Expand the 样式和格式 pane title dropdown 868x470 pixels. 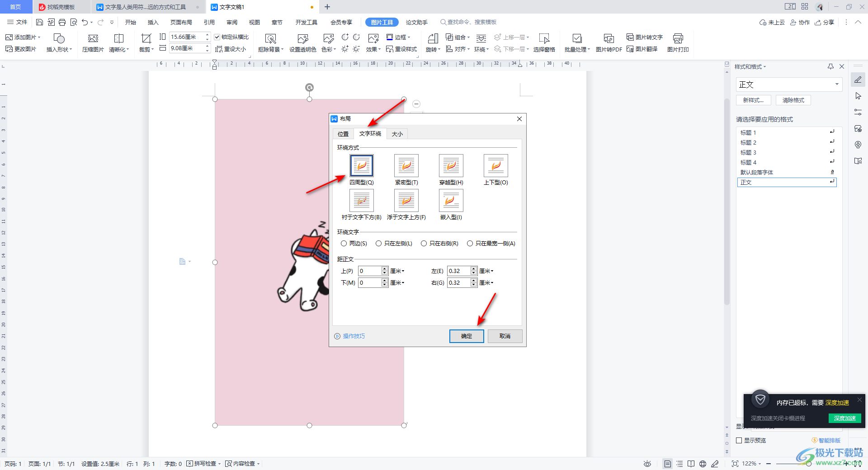click(765, 67)
